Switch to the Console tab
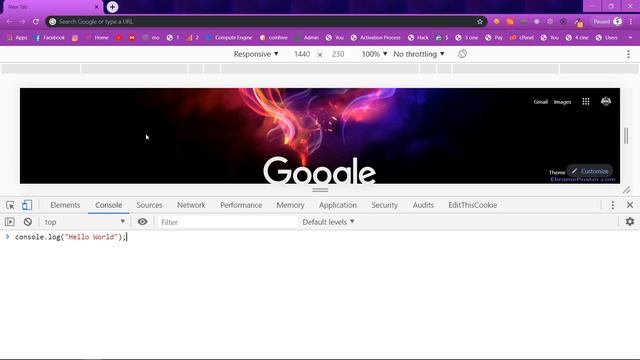Viewport: 640px width, 360px height. (x=109, y=205)
